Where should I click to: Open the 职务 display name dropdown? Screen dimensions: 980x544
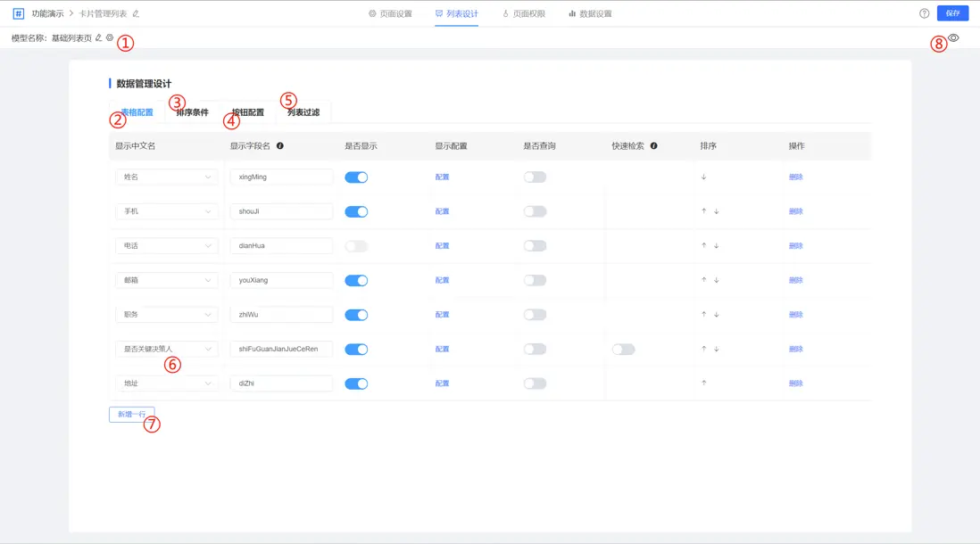click(x=166, y=314)
